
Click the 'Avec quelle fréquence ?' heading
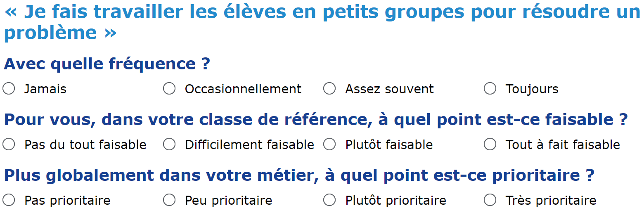[x=107, y=64]
